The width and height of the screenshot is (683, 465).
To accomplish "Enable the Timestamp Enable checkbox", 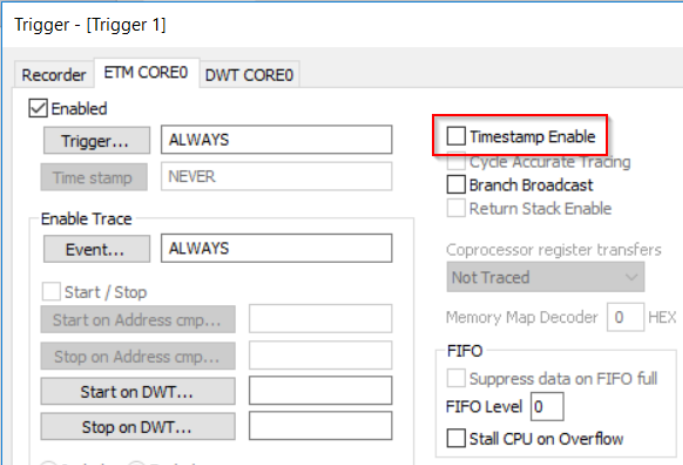I will click(456, 136).
